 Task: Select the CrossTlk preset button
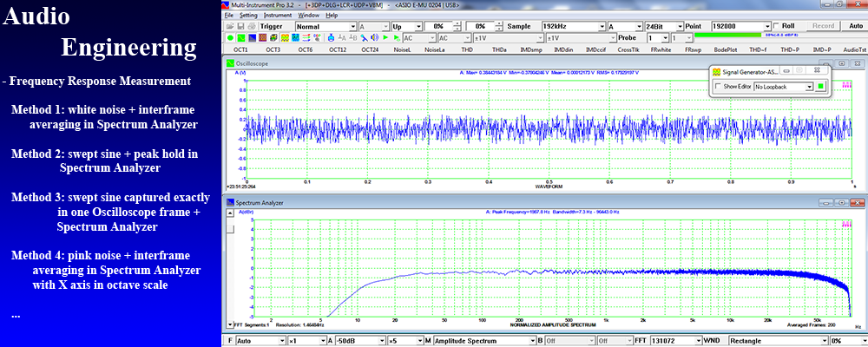(628, 49)
